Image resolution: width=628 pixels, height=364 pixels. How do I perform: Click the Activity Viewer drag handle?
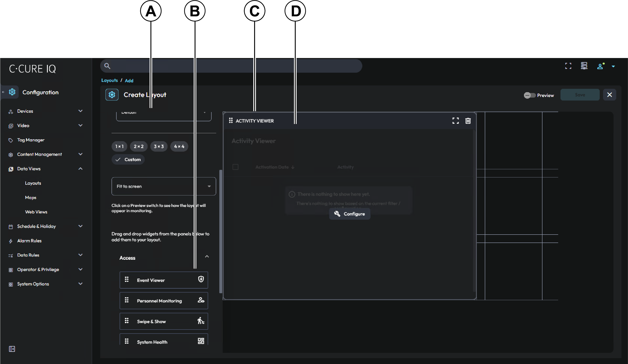231,120
